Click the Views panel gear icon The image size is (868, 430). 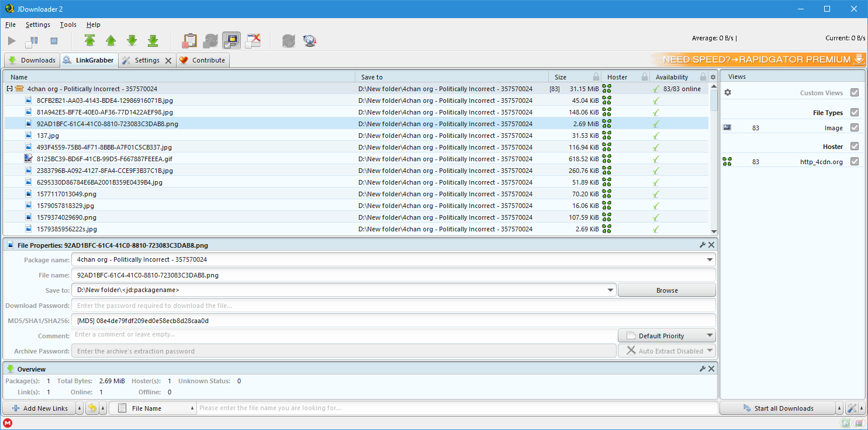pyautogui.click(x=728, y=93)
